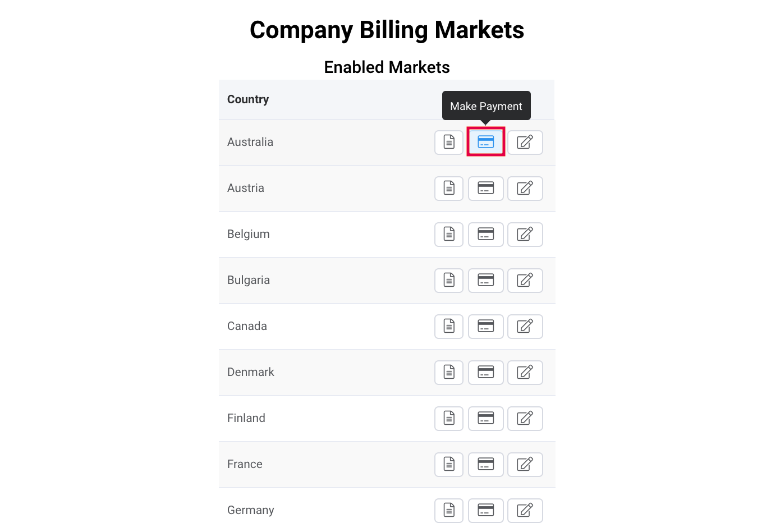This screenshot has width=780, height=532.
Task: Open Finland's document icon
Action: (449, 418)
